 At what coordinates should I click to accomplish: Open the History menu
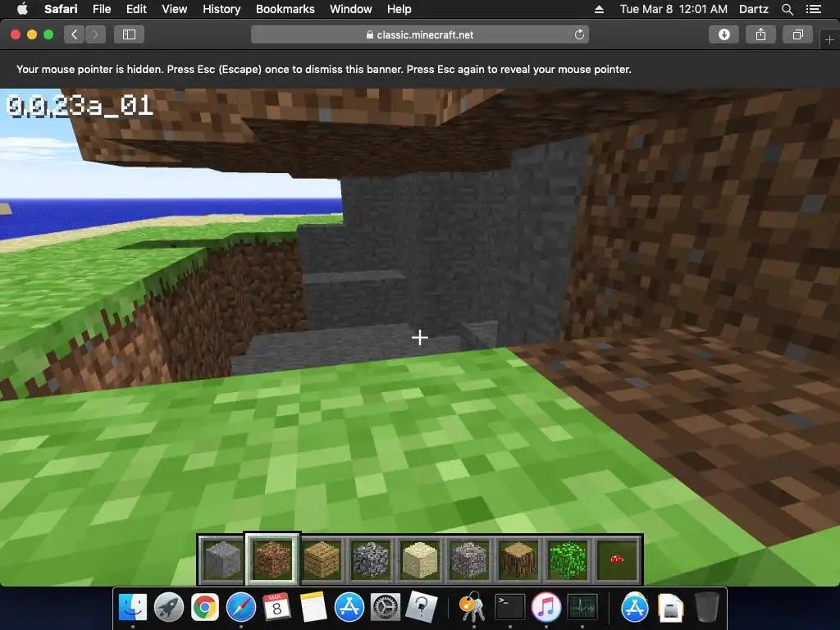coord(221,9)
